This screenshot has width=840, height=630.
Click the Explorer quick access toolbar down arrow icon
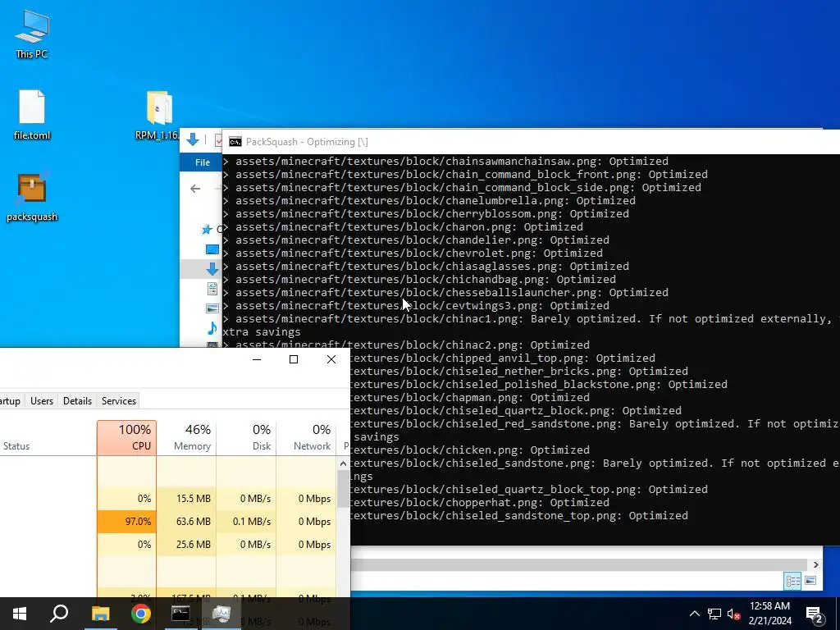pyautogui.click(x=192, y=140)
